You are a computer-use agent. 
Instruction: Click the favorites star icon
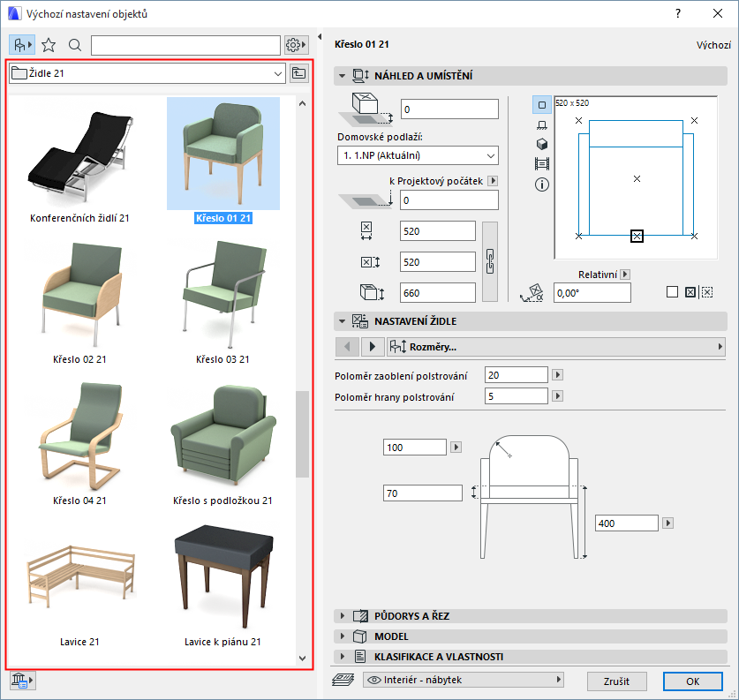tap(49, 45)
